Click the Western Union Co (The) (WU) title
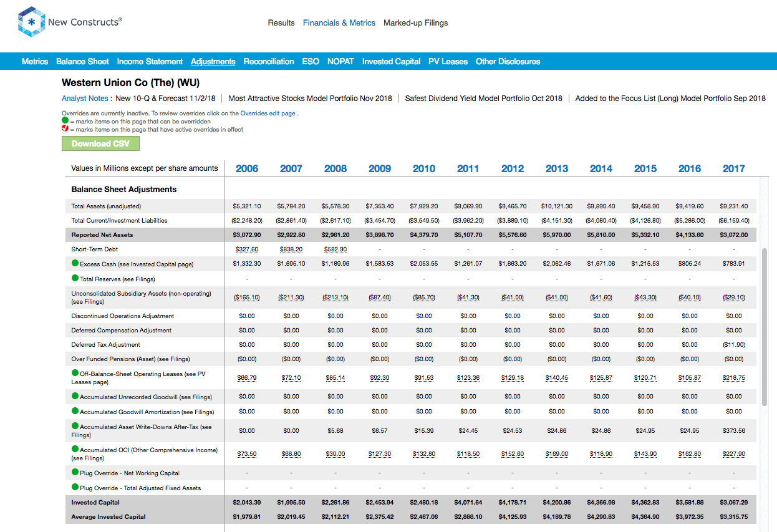This screenshot has width=777, height=532. tap(130, 82)
